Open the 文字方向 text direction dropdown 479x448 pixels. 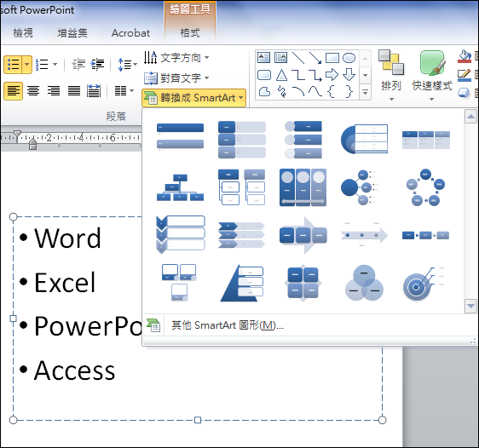click(176, 57)
